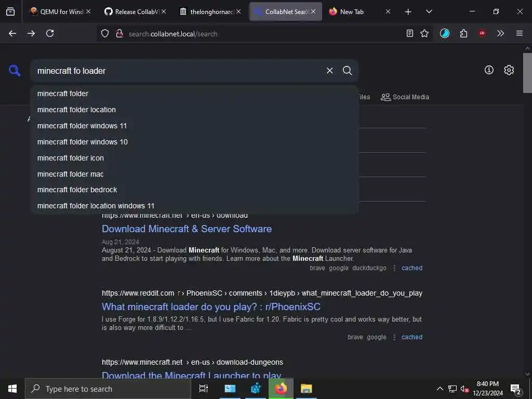The image size is (532, 399).
Task: Choose suggestion 'minecraft folder mac'
Action: tap(194, 174)
